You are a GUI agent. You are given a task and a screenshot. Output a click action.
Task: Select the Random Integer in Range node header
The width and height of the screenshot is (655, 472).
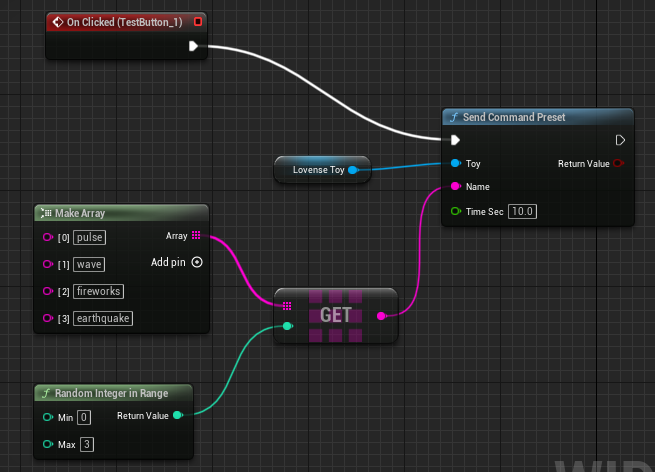(x=110, y=393)
